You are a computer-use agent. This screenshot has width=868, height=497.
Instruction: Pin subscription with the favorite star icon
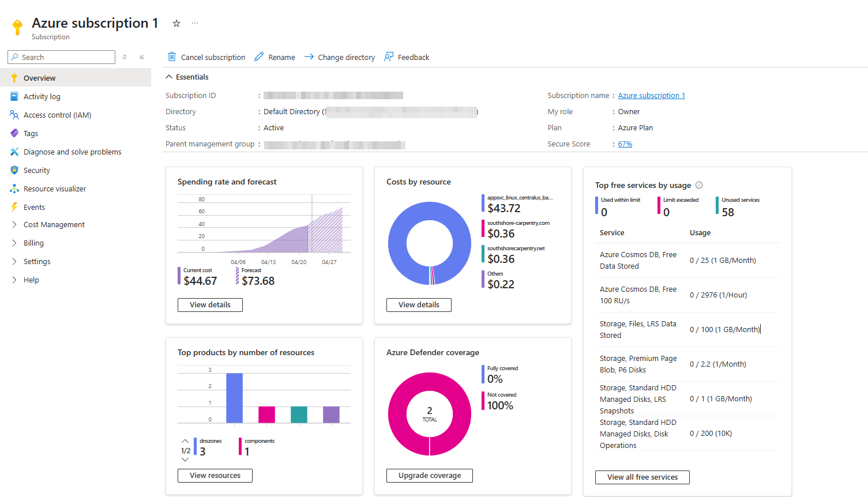click(x=176, y=23)
